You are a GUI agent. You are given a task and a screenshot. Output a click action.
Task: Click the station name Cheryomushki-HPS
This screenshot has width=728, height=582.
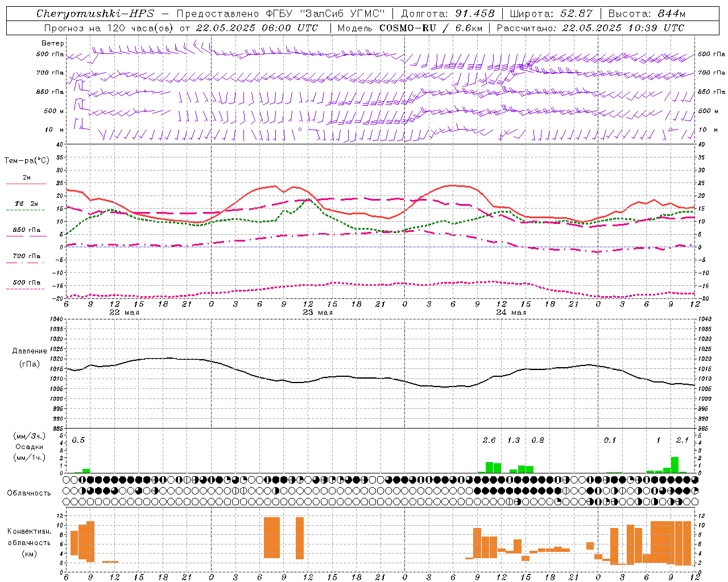(95, 14)
